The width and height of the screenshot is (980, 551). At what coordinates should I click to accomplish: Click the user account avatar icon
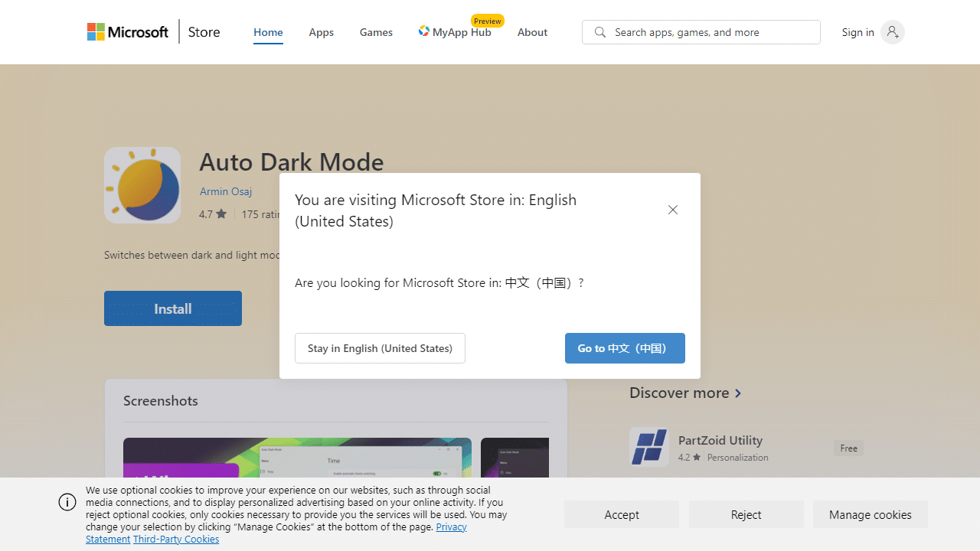[x=893, y=32]
